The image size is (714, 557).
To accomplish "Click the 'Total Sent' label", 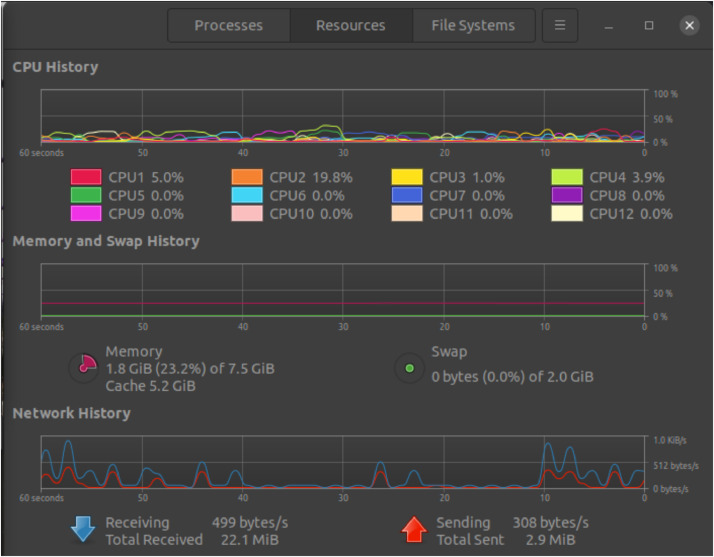I will pos(470,540).
